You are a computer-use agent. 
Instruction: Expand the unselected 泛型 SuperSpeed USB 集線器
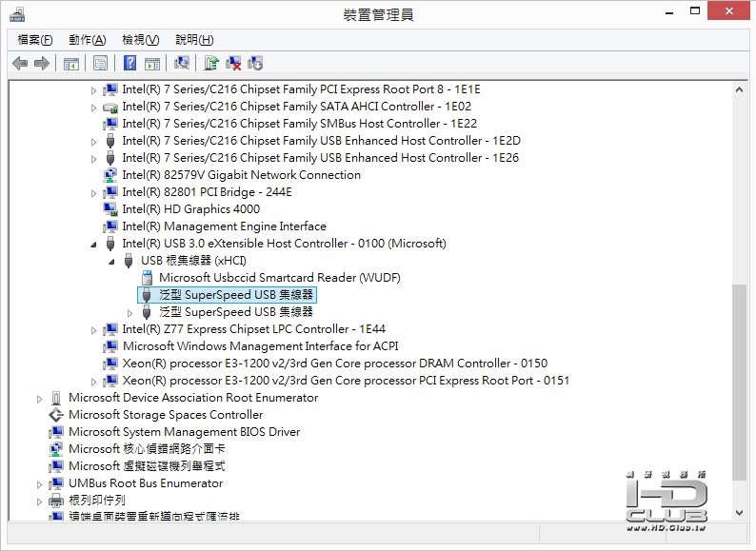point(129,313)
